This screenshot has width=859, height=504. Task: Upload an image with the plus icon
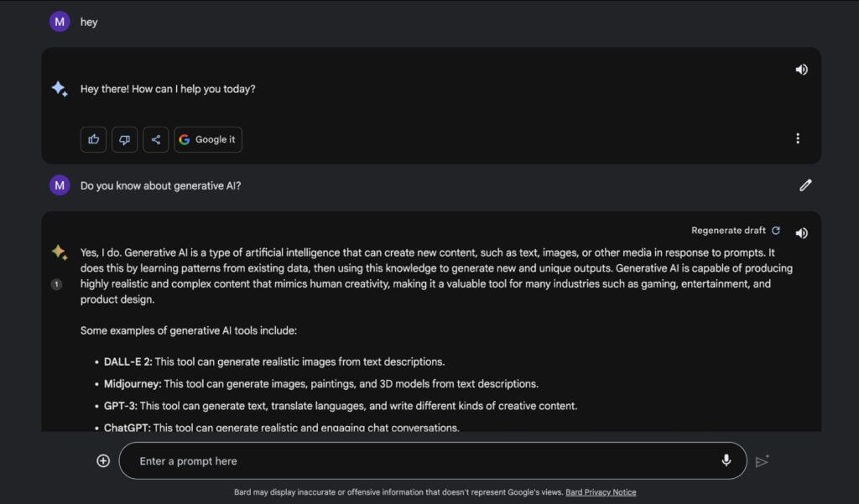tap(103, 460)
